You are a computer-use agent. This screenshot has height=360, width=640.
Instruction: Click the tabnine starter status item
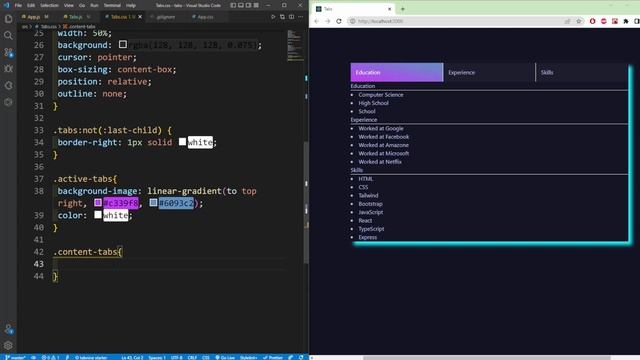pyautogui.click(x=91, y=357)
